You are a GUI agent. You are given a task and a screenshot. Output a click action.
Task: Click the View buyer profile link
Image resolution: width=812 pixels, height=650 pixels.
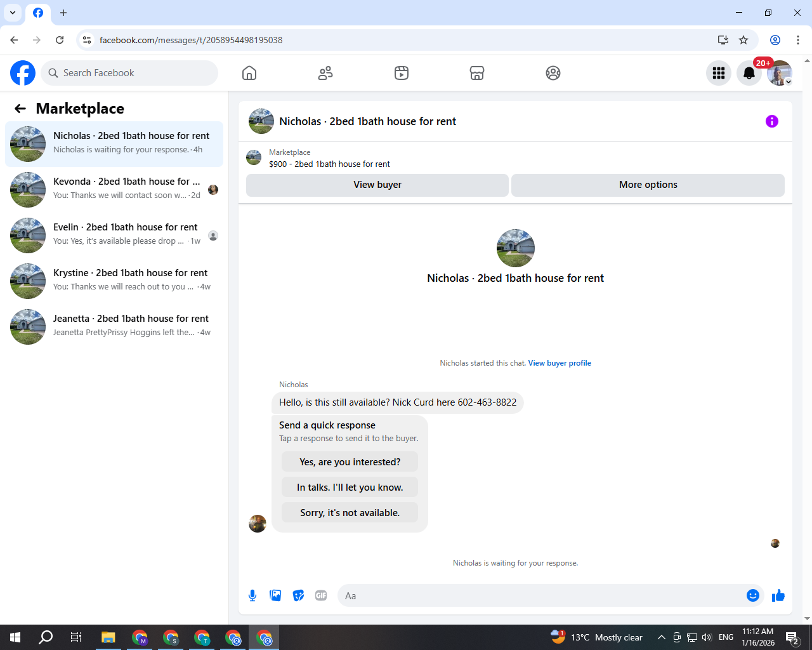pos(560,363)
